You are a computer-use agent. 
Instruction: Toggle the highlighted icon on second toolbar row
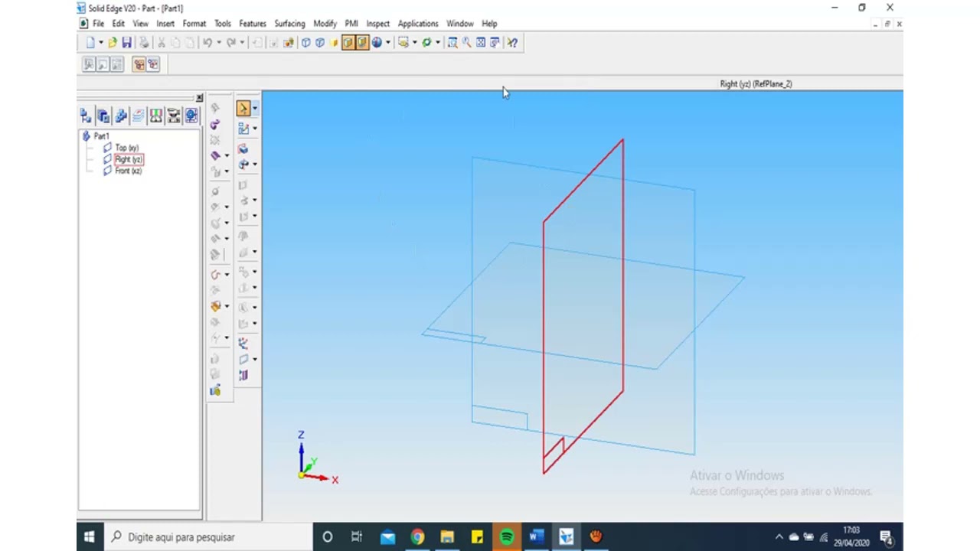pyautogui.click(x=139, y=65)
